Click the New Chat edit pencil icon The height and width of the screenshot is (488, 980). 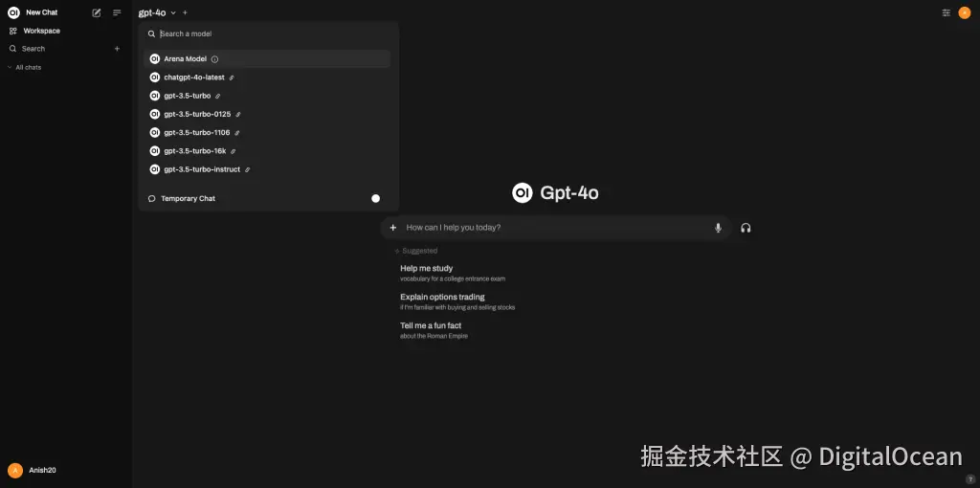click(x=97, y=12)
